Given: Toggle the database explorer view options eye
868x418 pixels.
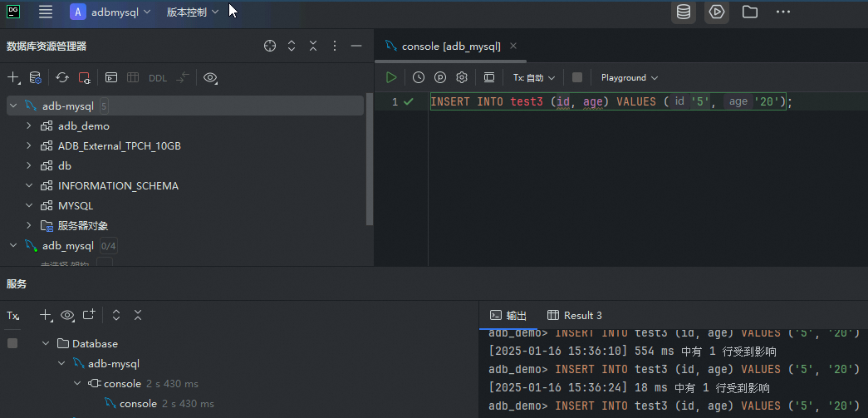Looking at the screenshot, I should pyautogui.click(x=210, y=77).
